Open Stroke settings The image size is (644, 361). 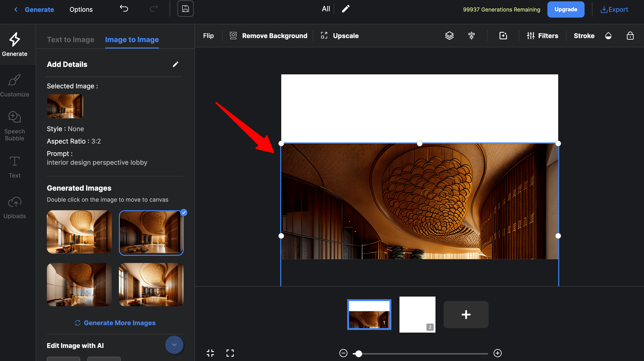(x=584, y=36)
